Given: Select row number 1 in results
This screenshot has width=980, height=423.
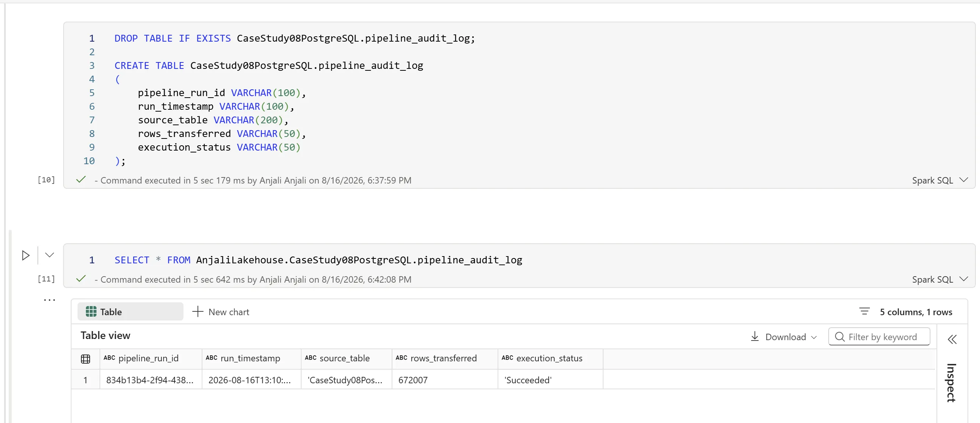Looking at the screenshot, I should [86, 379].
